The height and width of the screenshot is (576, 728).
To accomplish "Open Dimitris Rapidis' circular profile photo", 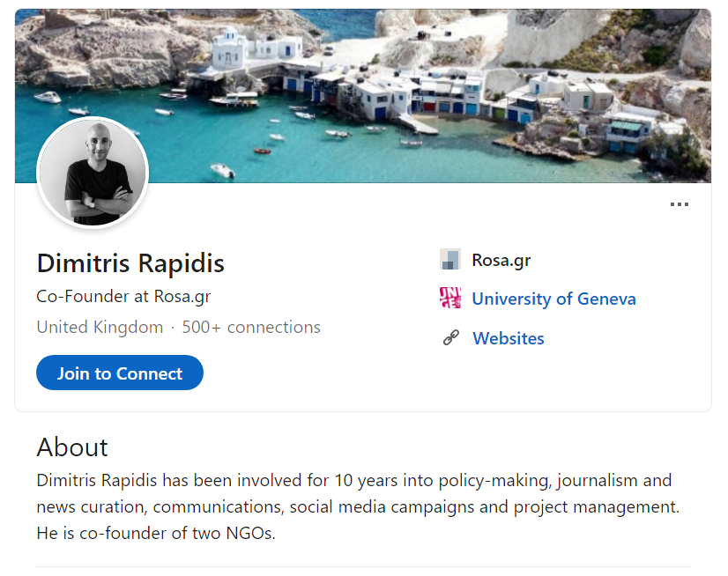I will [x=93, y=173].
